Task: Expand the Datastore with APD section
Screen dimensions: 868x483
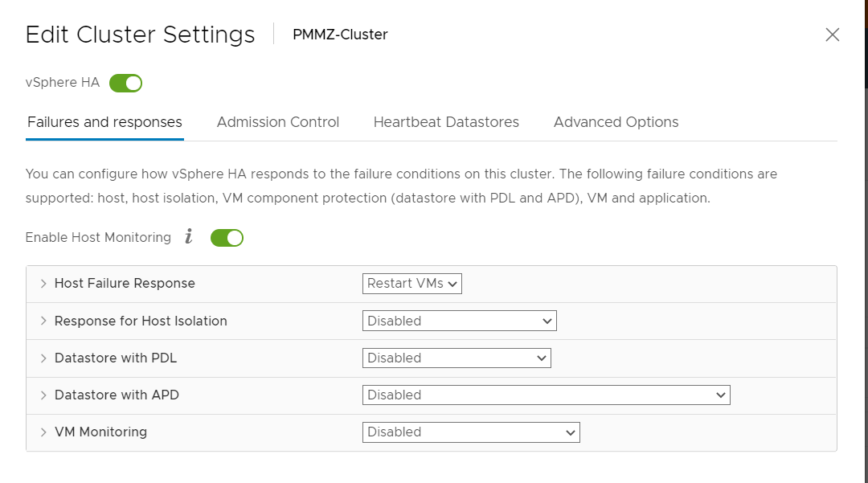Action: [43, 395]
